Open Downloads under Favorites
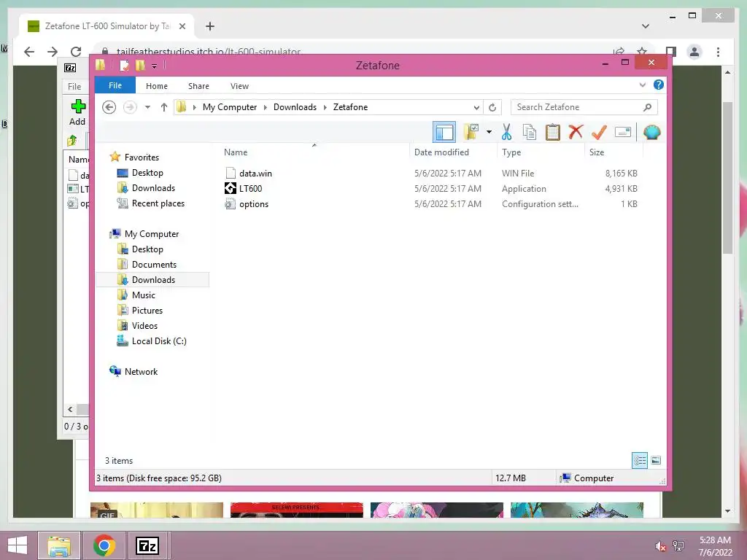Viewport: 747px width, 560px height. [x=153, y=187]
